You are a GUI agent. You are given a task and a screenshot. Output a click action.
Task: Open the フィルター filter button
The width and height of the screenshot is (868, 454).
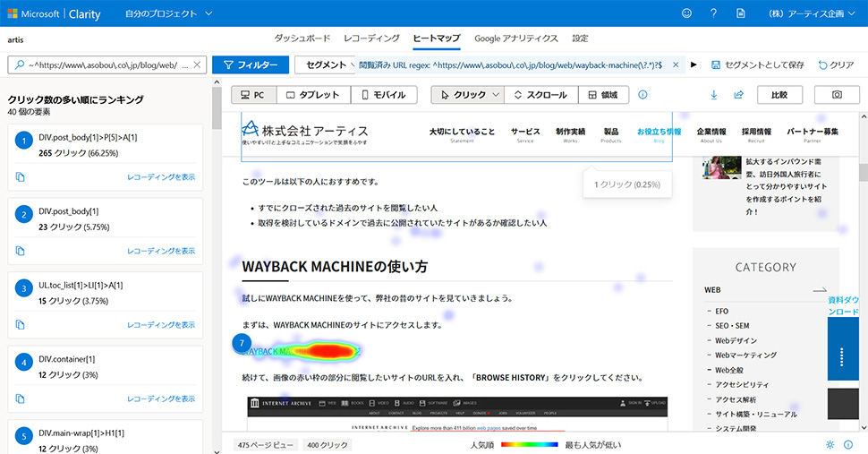pos(251,64)
